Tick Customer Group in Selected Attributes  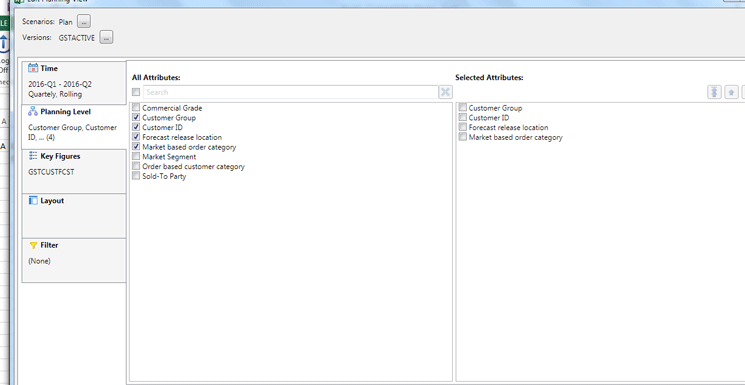462,107
